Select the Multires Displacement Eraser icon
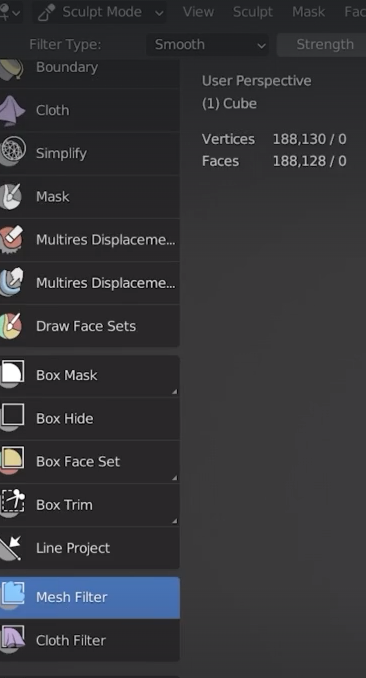Screen dimensions: 366x678 coord(12,239)
